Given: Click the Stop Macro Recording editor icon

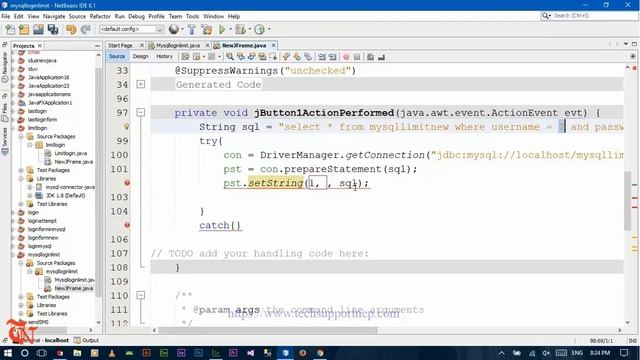Looking at the screenshot, I should [x=357, y=57].
